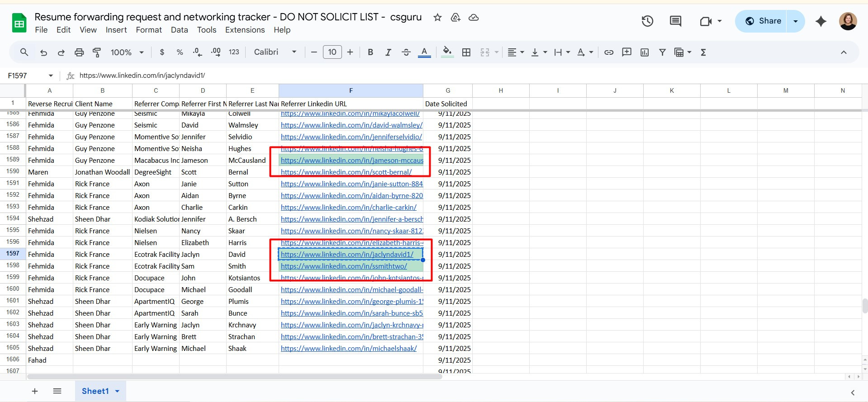Screen dimensions: 868x402
Task: Click the search menus magnifier icon
Action: [x=24, y=52]
